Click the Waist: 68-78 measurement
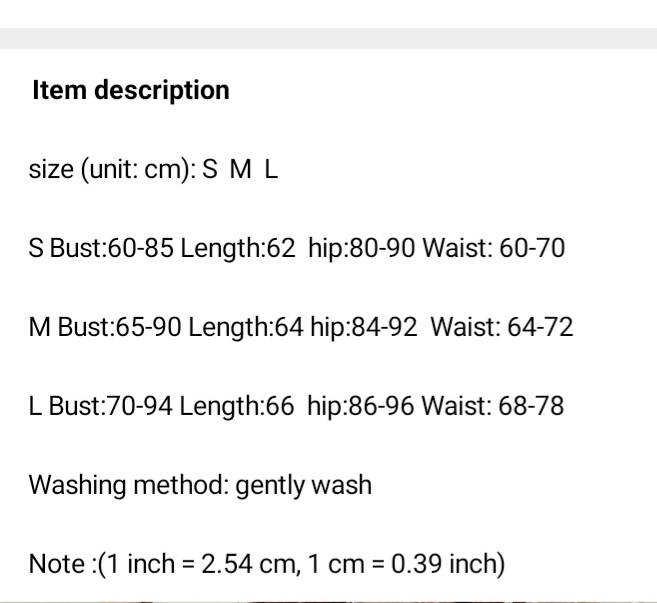Viewport: 657px width, 603px height. pos(492,406)
